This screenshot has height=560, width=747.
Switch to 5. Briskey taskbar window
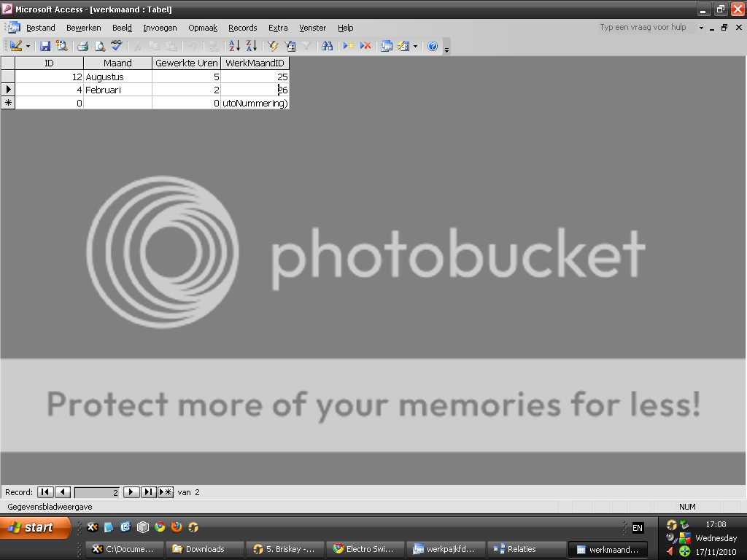click(285, 549)
